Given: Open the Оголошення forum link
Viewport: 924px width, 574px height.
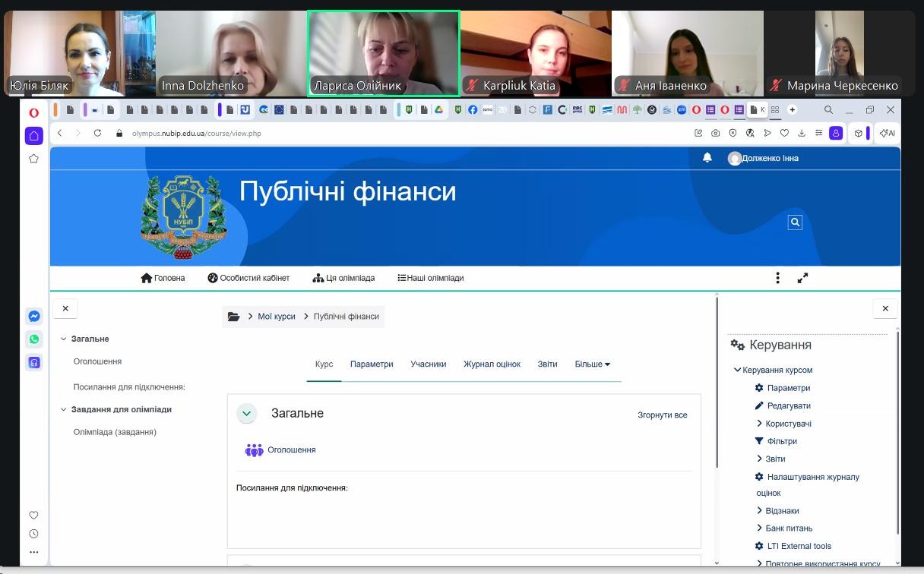Looking at the screenshot, I should click(x=291, y=450).
